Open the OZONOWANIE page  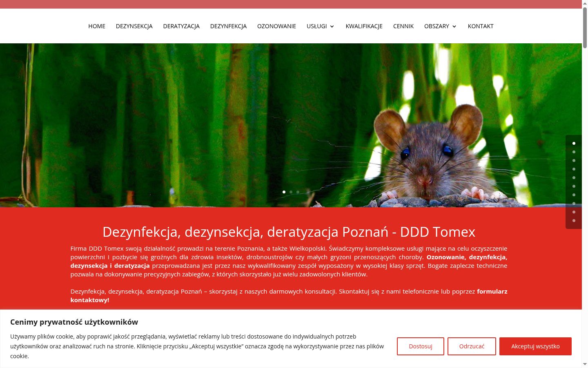pyautogui.click(x=276, y=26)
